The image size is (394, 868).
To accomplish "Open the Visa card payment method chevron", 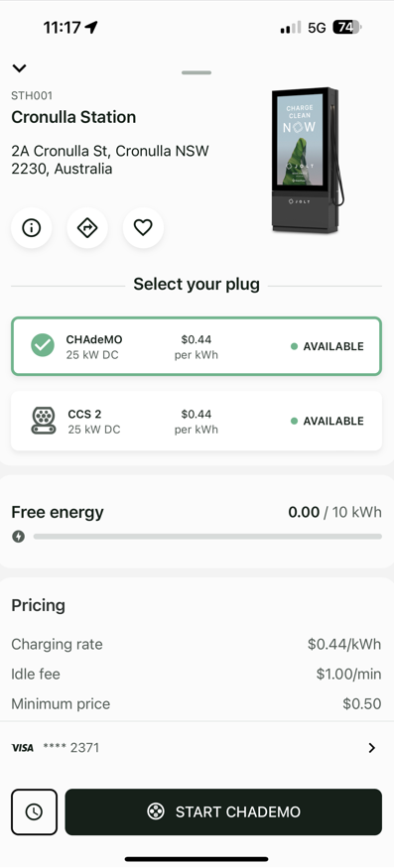I will (x=372, y=748).
